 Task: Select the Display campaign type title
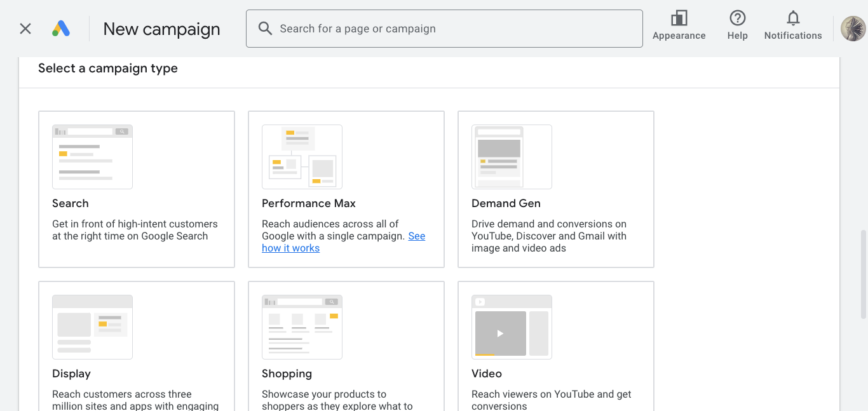71,374
